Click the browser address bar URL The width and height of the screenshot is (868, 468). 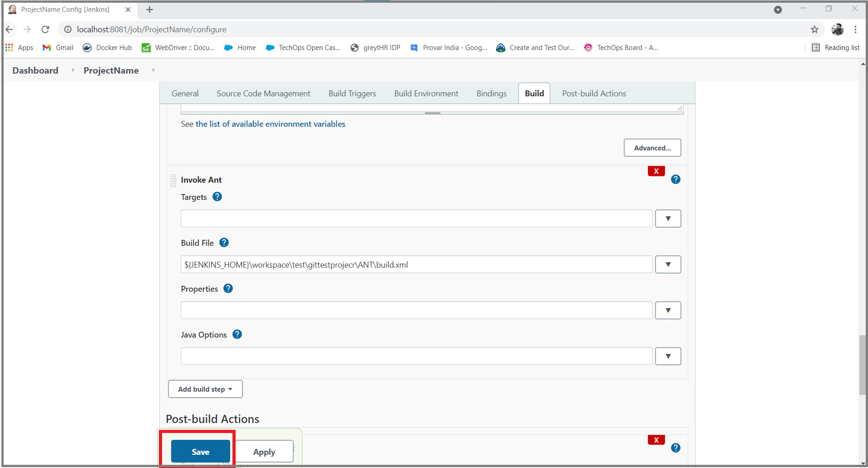[x=152, y=30]
